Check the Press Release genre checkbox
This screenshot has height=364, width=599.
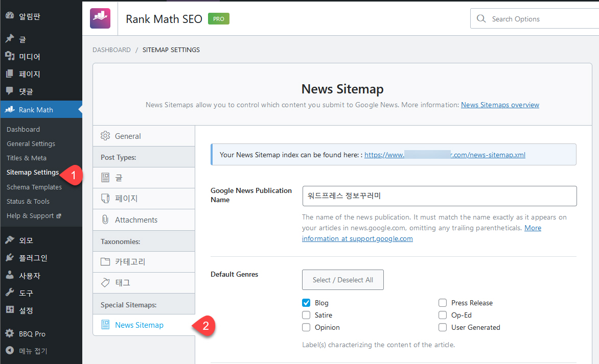[443, 303]
